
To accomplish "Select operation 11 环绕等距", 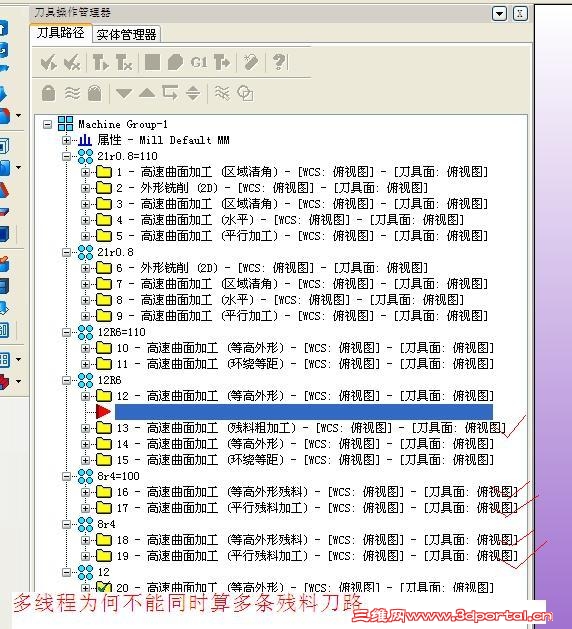I will click(305, 364).
